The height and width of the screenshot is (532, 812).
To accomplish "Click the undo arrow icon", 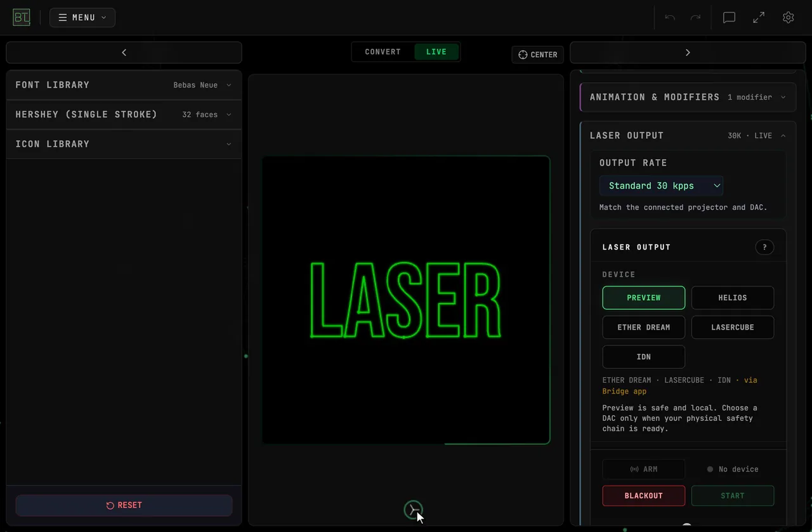I will coord(670,18).
